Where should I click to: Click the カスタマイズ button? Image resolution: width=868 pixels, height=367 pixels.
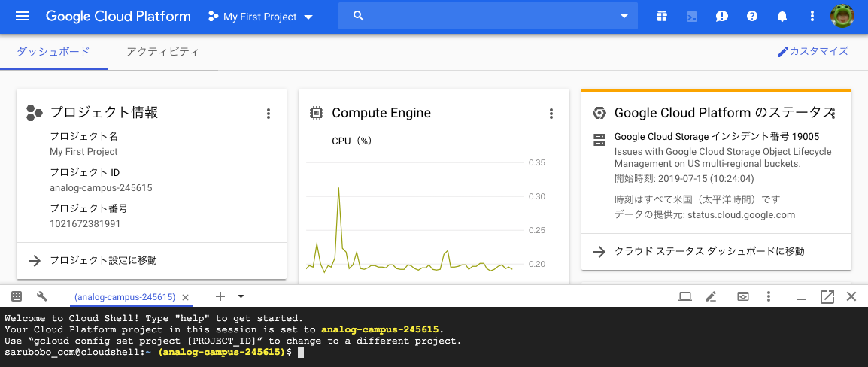point(812,51)
